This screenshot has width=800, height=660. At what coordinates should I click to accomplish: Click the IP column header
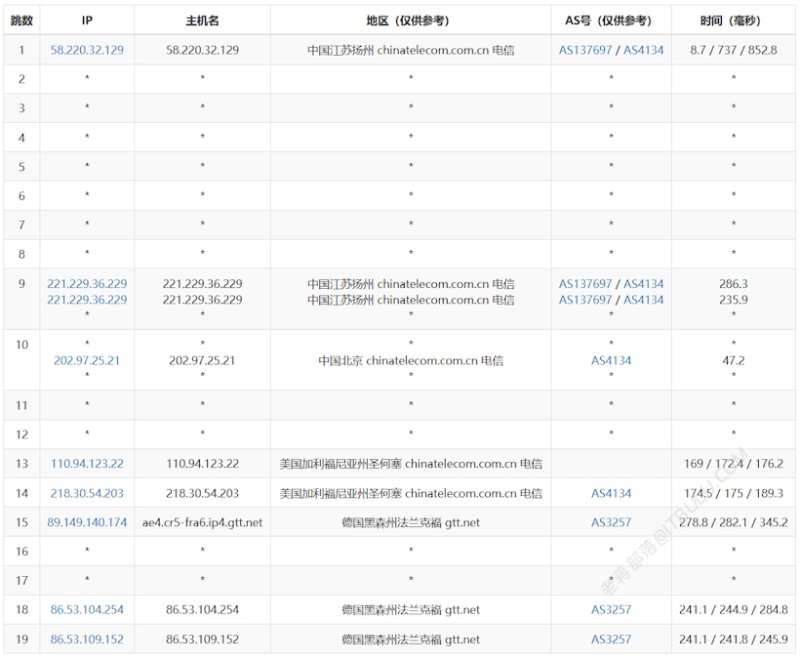87,20
